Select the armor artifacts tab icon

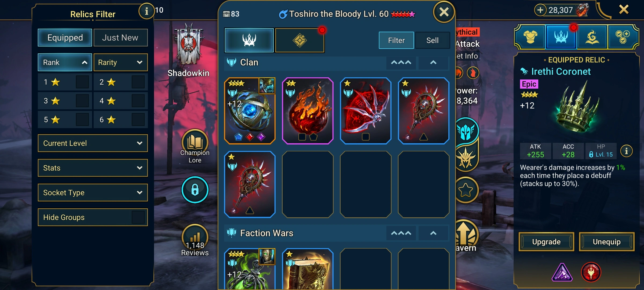tap(530, 37)
